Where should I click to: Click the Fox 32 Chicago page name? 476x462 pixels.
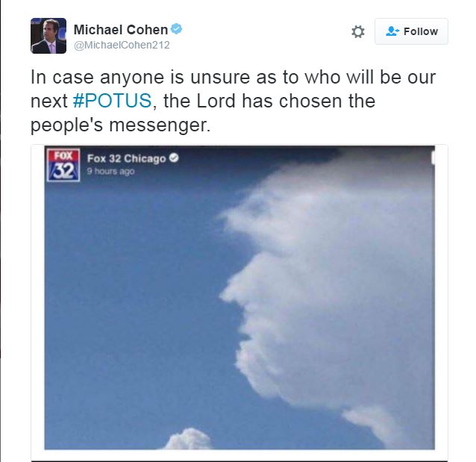pyautogui.click(x=127, y=158)
